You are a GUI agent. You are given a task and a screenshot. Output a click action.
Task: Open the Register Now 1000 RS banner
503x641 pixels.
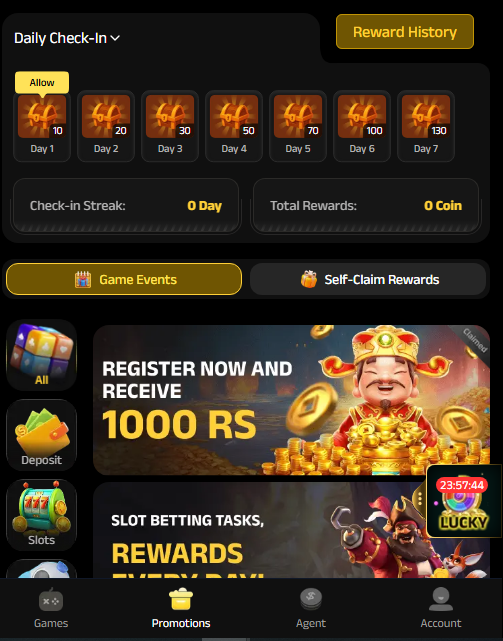291,400
